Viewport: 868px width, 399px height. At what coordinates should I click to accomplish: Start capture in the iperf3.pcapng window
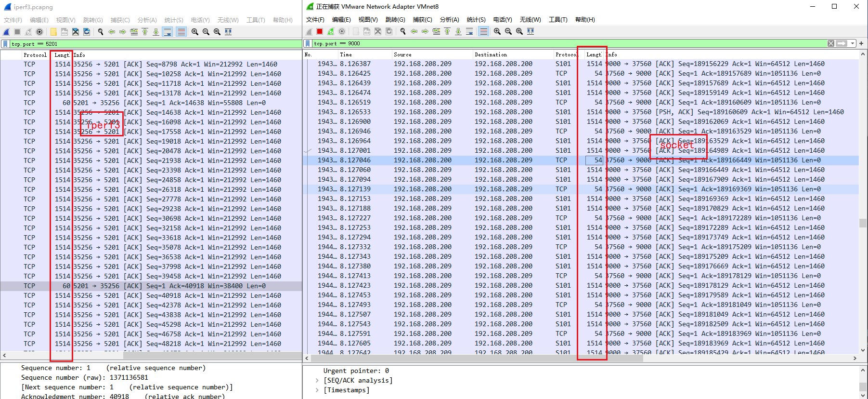[x=6, y=32]
